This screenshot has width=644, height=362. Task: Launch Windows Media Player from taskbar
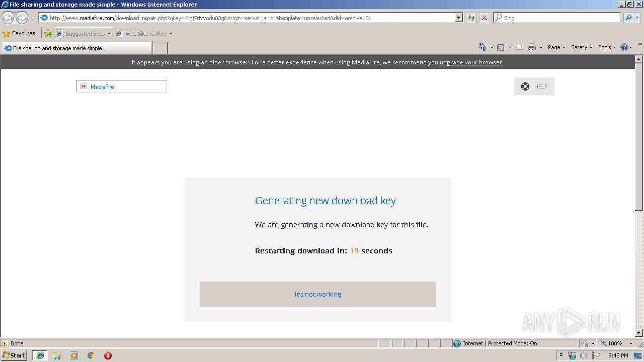pyautogui.click(x=74, y=355)
